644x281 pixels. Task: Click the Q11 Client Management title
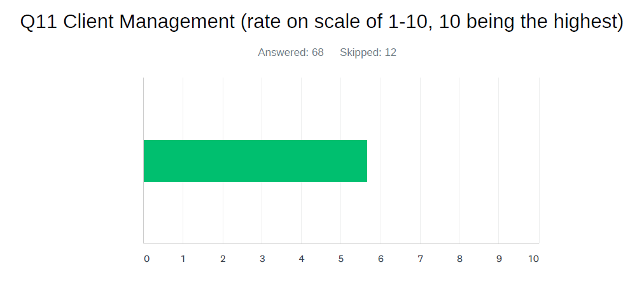(322, 22)
